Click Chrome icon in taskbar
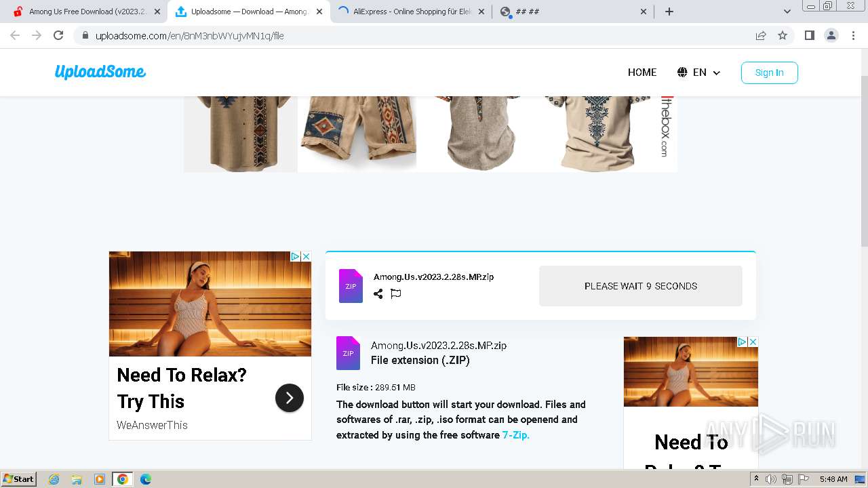This screenshot has width=868, height=488. (122, 479)
